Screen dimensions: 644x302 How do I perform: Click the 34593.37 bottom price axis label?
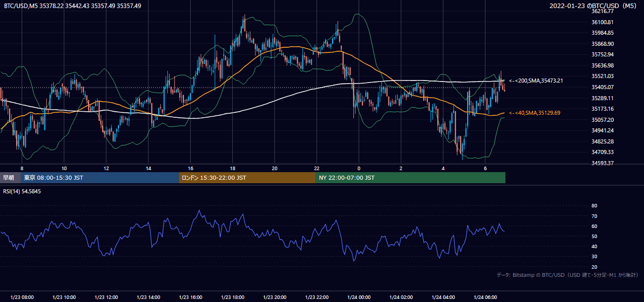603,163
